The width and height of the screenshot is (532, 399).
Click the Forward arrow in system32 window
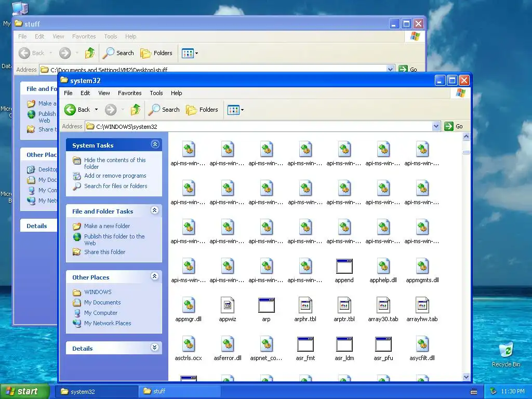[111, 110]
